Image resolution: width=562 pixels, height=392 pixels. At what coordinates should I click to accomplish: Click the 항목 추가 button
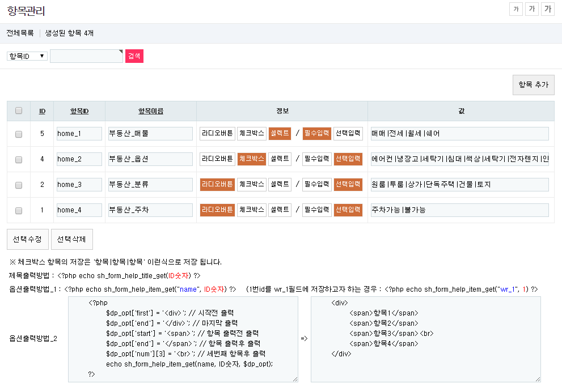(533, 84)
